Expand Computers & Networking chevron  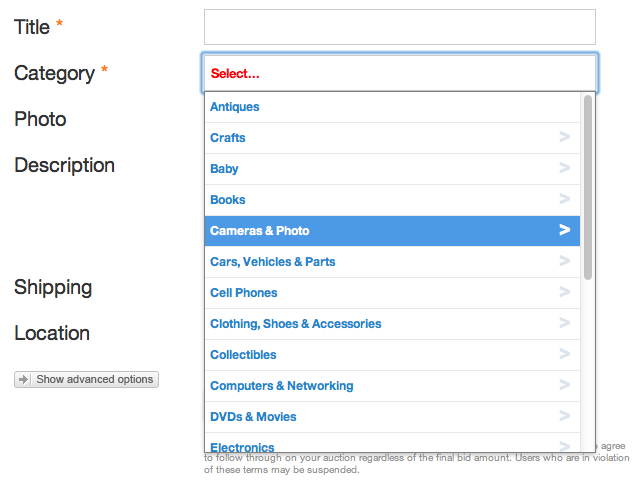pos(564,385)
